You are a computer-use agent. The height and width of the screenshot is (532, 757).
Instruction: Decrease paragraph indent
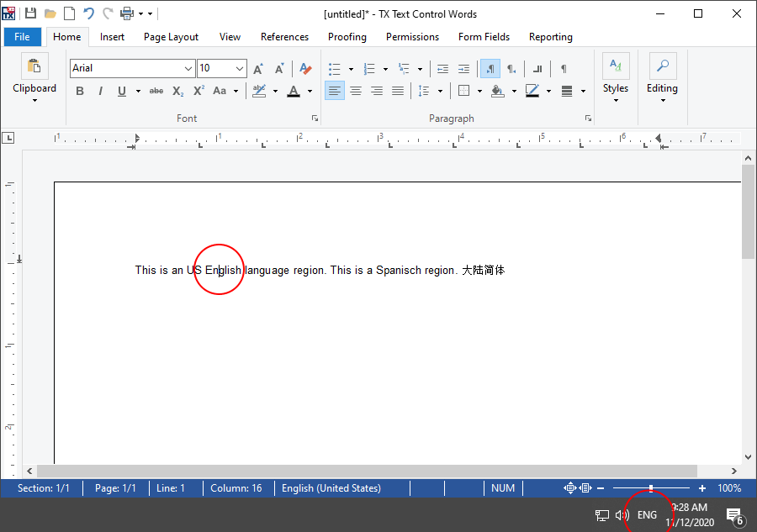point(442,69)
